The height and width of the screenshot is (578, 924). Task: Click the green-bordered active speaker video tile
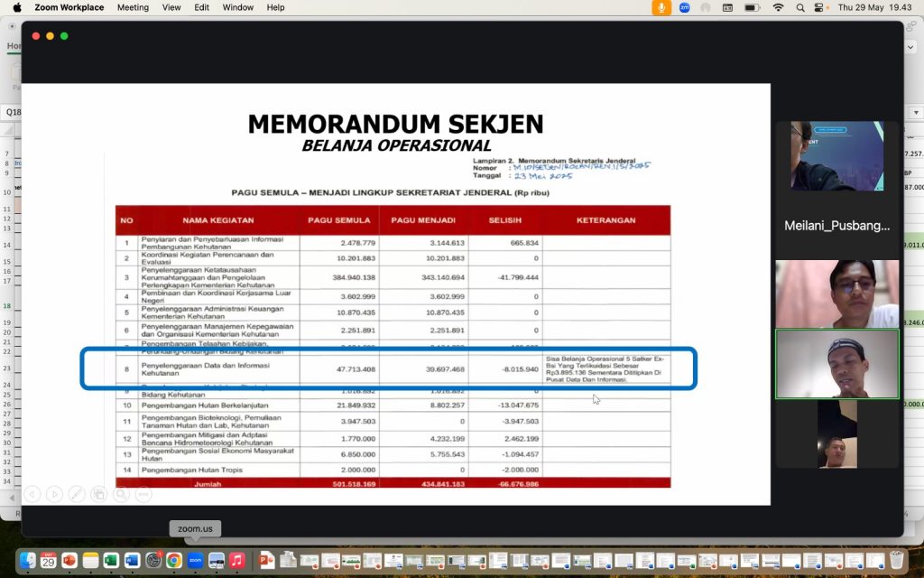(836, 363)
